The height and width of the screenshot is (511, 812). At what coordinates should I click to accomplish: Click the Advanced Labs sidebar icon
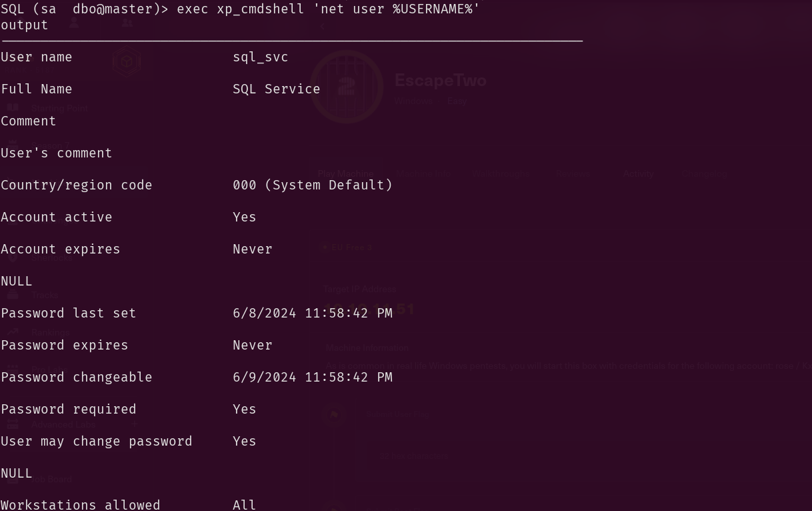click(x=13, y=424)
